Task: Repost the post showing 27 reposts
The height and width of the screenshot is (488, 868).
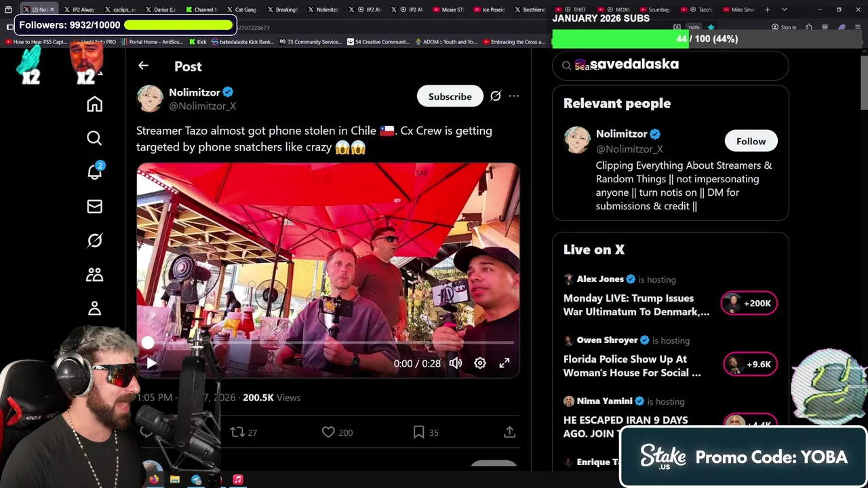Action: coord(243,432)
